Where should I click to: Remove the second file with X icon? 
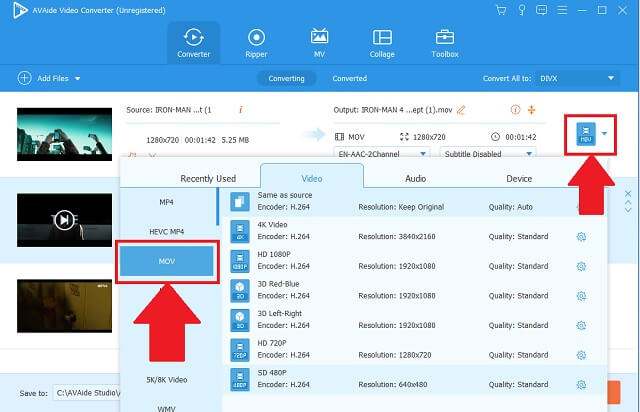628,194
